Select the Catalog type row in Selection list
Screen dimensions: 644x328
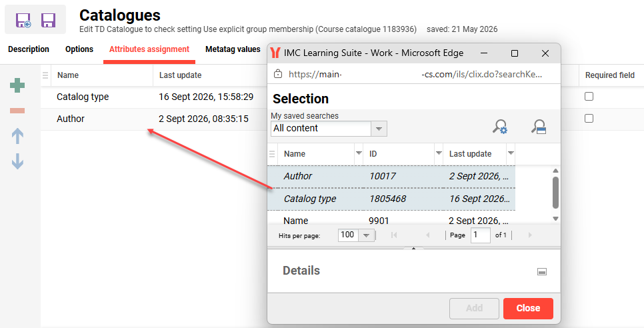(x=391, y=199)
